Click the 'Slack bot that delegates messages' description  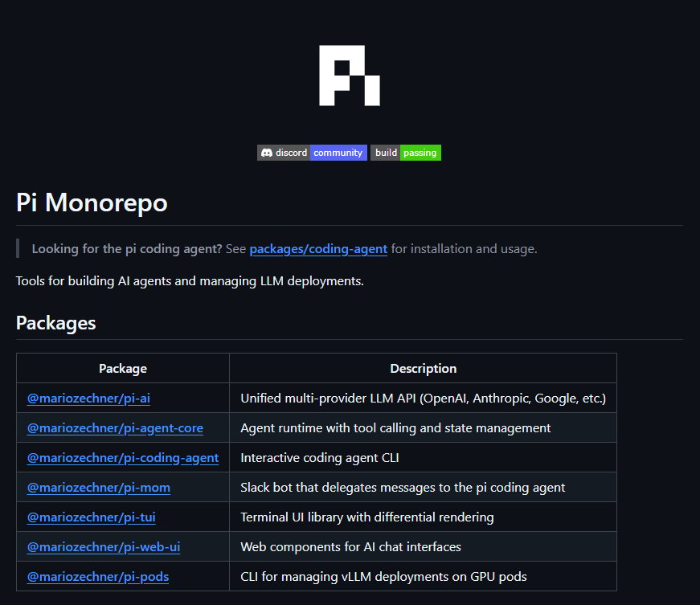(x=403, y=487)
